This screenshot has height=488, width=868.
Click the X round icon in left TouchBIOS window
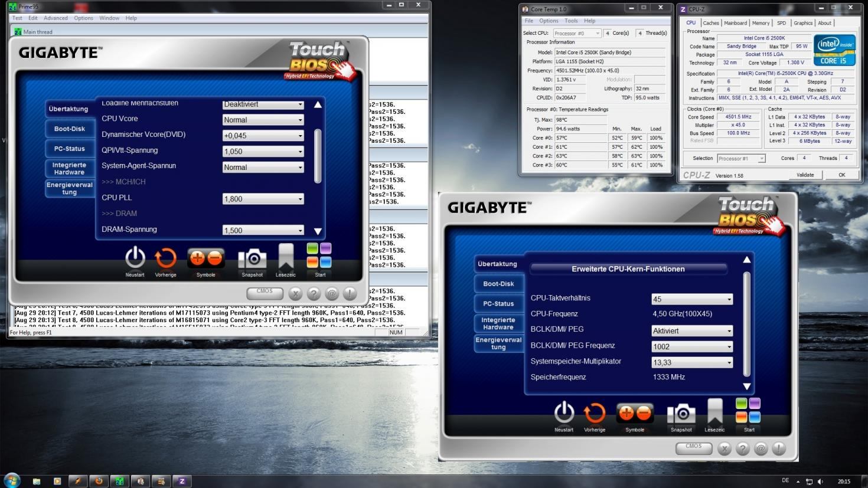296,293
